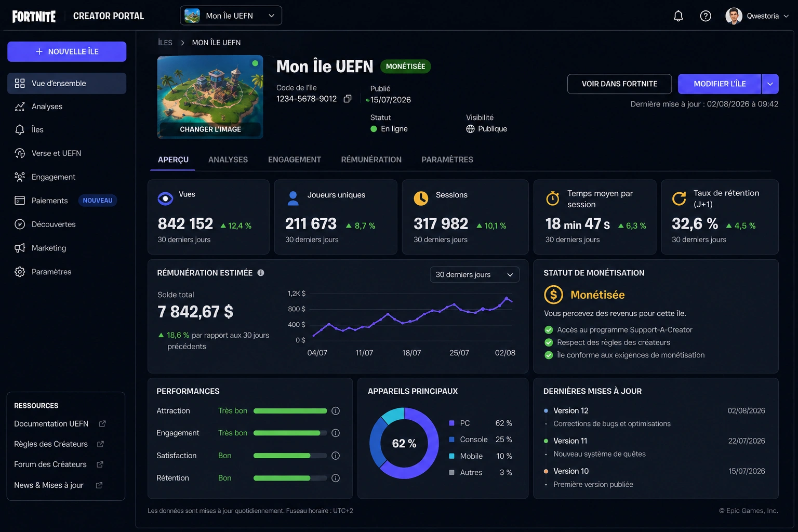Show info for the Engagement performance row
798x532 pixels.
[x=336, y=433]
